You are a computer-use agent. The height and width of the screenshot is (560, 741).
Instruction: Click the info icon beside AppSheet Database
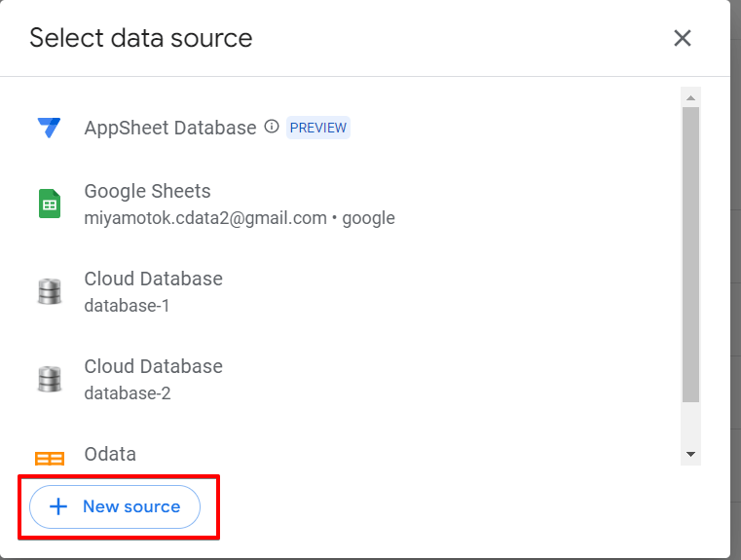coord(272,127)
